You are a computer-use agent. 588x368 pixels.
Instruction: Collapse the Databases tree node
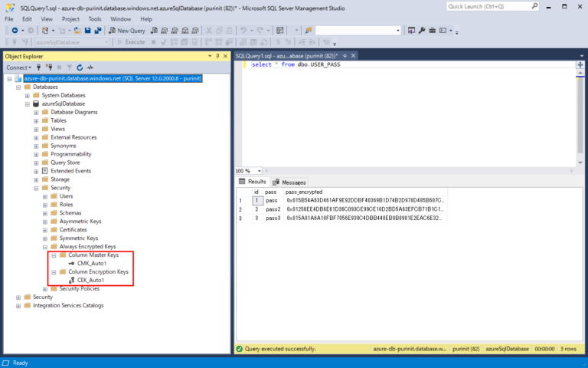(18, 87)
